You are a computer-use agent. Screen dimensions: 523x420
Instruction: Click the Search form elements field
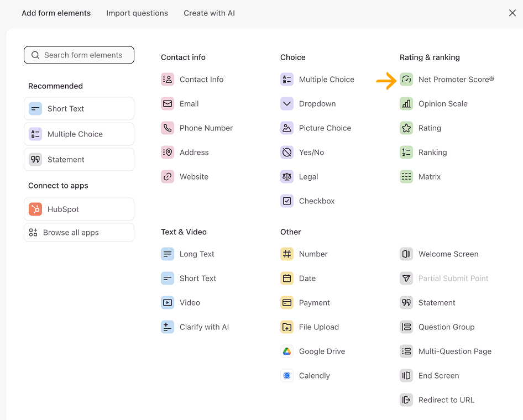click(79, 55)
